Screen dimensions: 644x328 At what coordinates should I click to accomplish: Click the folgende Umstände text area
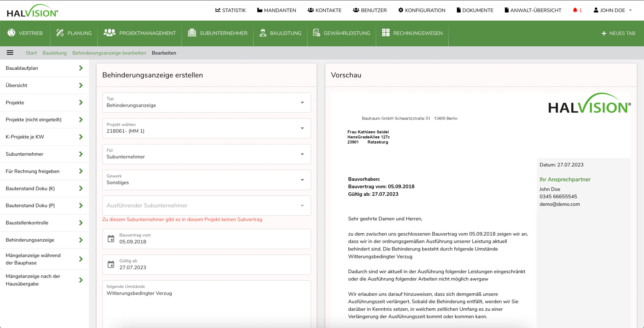(x=207, y=304)
